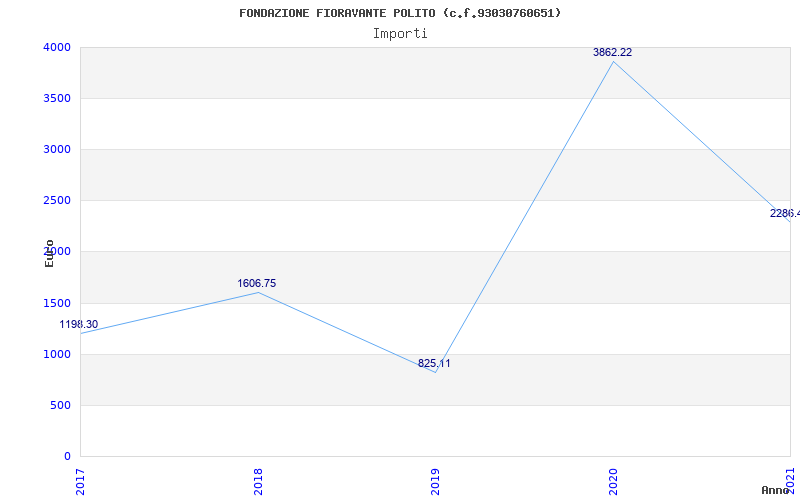Click the Euro y-axis title

point(49,254)
